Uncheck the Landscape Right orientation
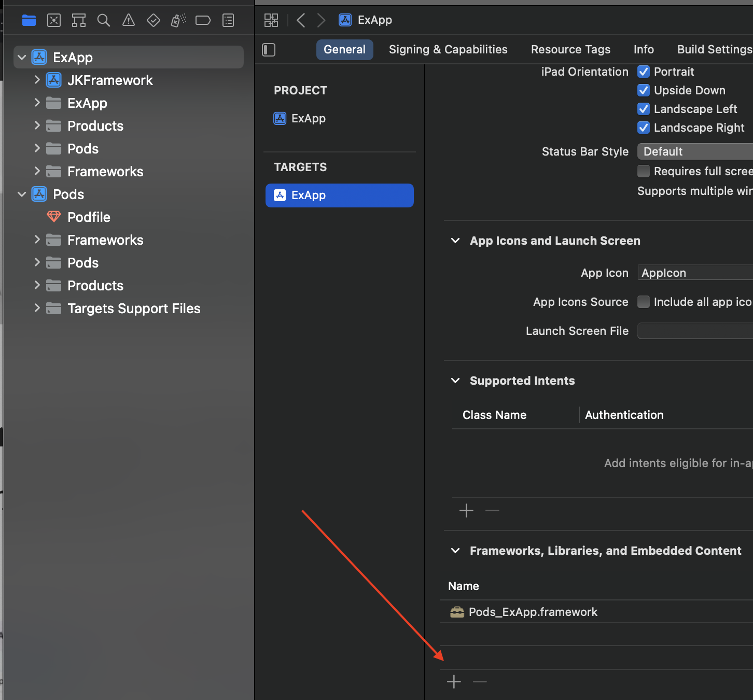This screenshot has height=700, width=753. [644, 128]
